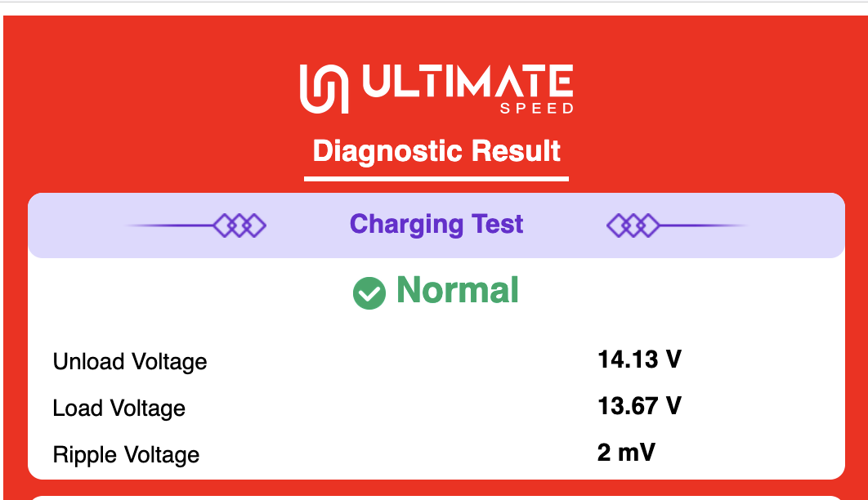This screenshot has height=500, width=868.
Task: Click the Ripple Voltage label
Action: tap(126, 454)
